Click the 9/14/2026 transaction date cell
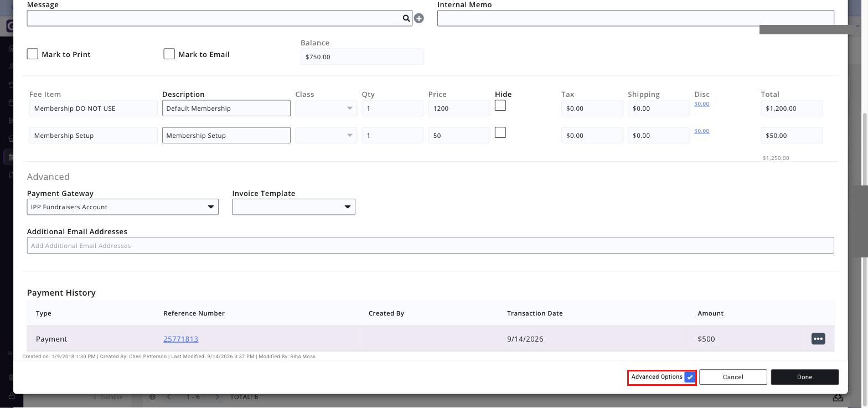868x408 pixels. 525,339
